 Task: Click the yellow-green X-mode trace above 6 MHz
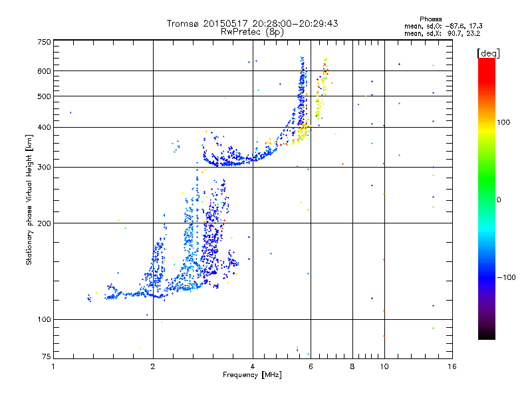click(322, 89)
